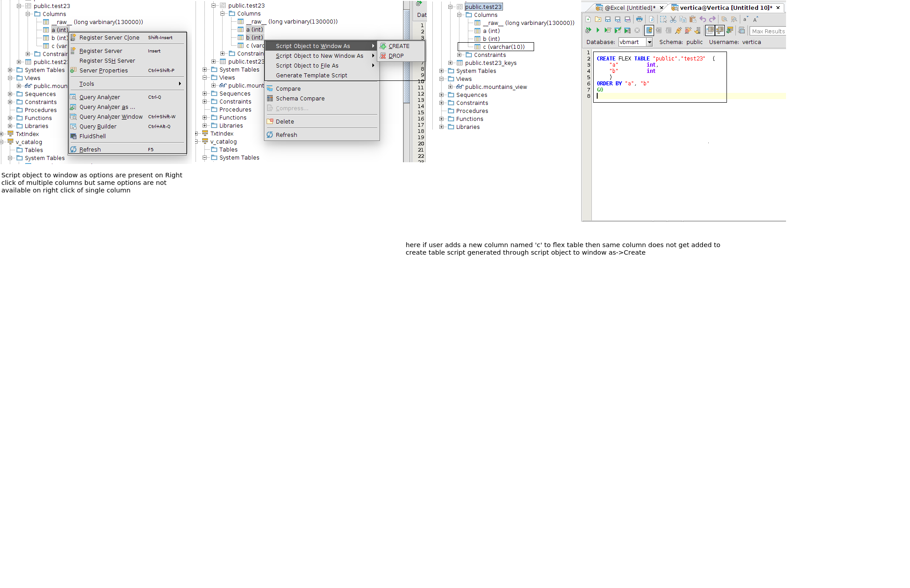910x588 pixels.
Task: Choose DROP from the script submenu
Action: point(396,56)
